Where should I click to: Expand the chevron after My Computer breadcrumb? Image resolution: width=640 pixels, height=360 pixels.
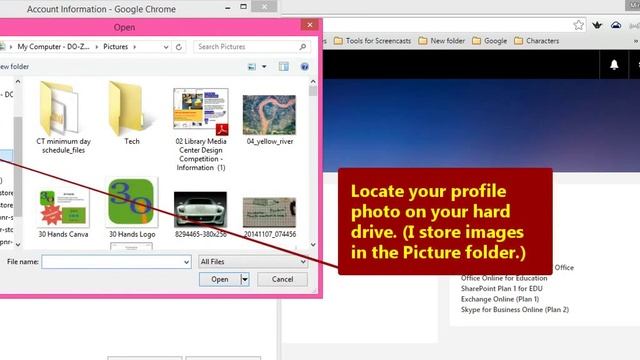coord(97,47)
